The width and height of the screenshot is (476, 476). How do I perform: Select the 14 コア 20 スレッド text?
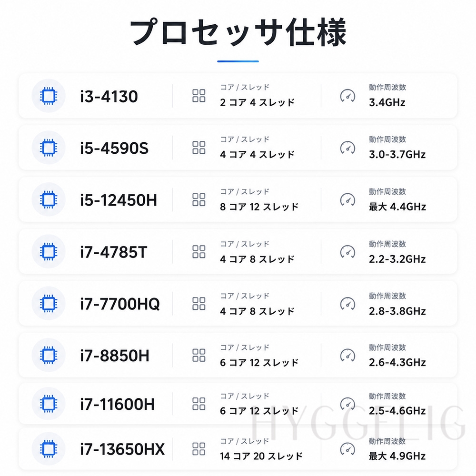(261, 456)
